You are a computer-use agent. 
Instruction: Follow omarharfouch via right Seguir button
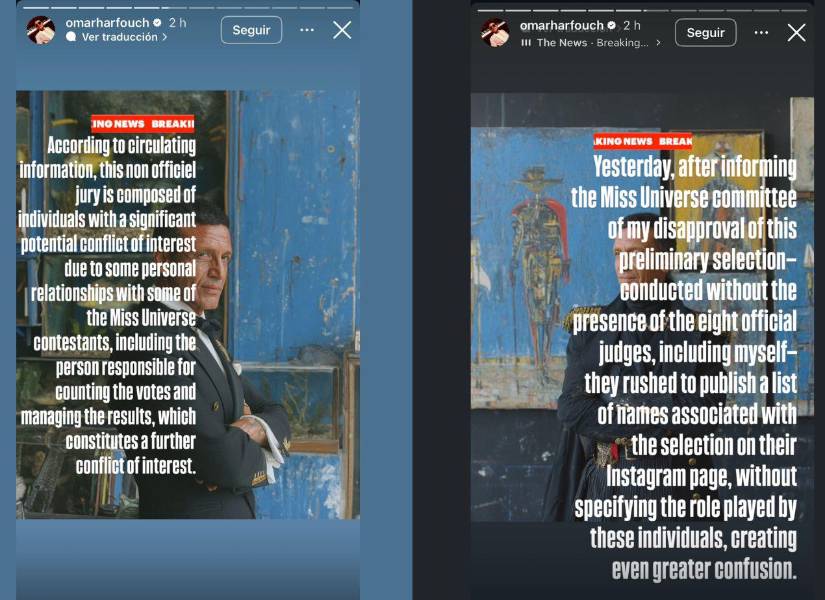705,33
